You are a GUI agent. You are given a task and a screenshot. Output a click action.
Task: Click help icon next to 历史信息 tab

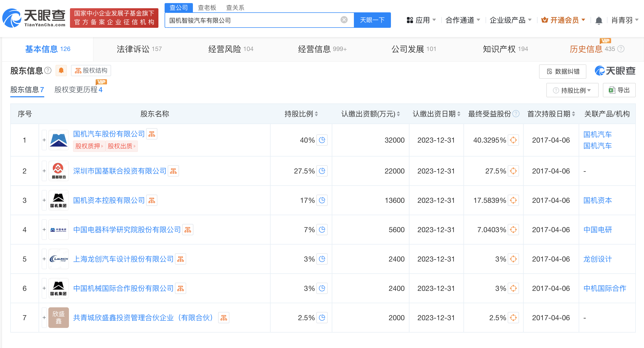point(621,49)
